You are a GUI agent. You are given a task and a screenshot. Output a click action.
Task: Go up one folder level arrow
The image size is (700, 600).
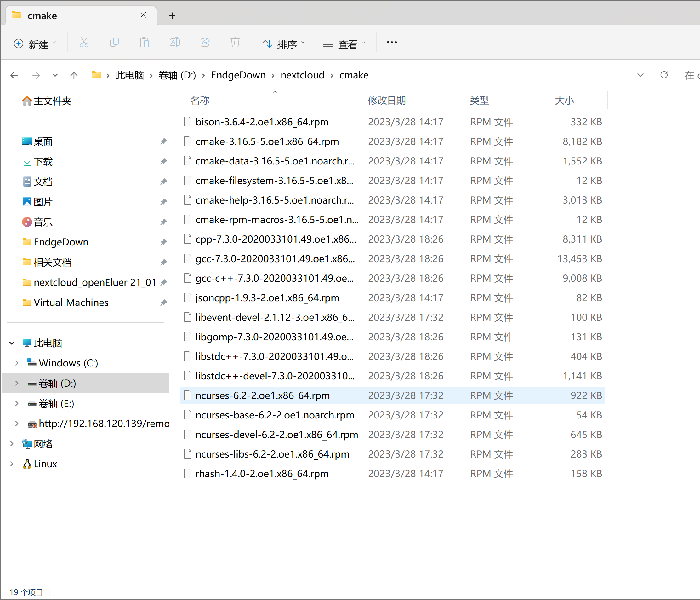click(74, 75)
